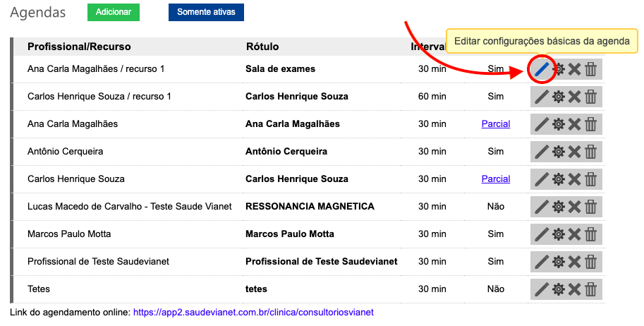
Task: Open gear settings for Sala de exames row
Action: coord(558,69)
